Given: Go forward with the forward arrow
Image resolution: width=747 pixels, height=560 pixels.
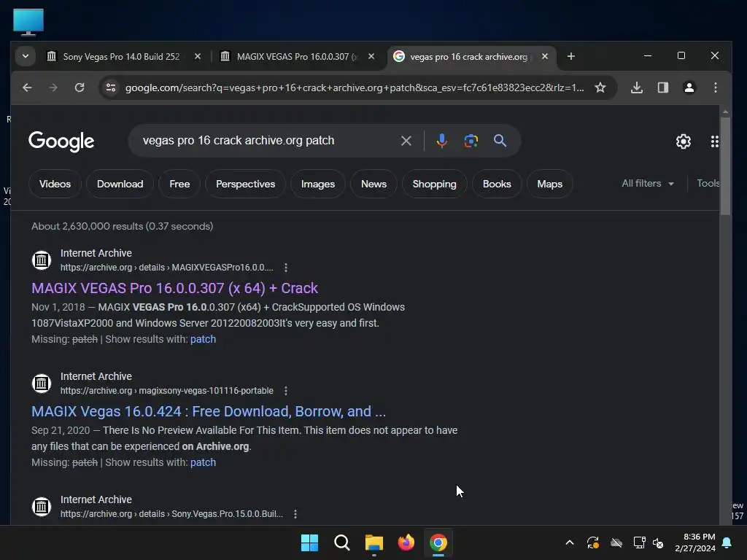Looking at the screenshot, I should [x=53, y=87].
